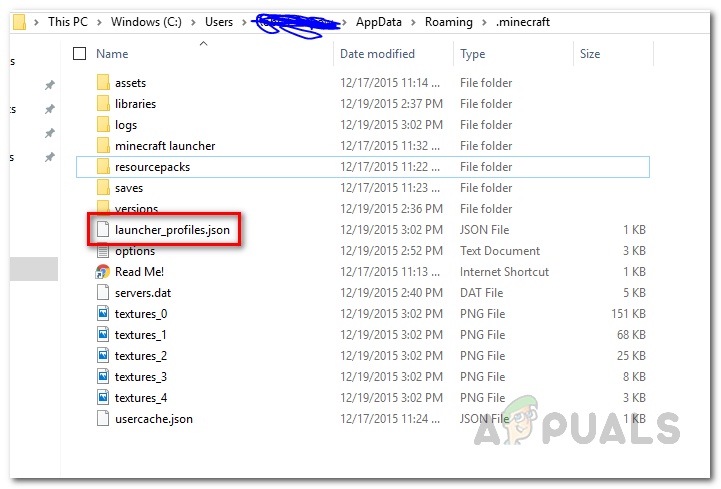Screen dimensions: 721x489
Task: Click the textures_4 image icon
Action: pyautogui.click(x=103, y=398)
